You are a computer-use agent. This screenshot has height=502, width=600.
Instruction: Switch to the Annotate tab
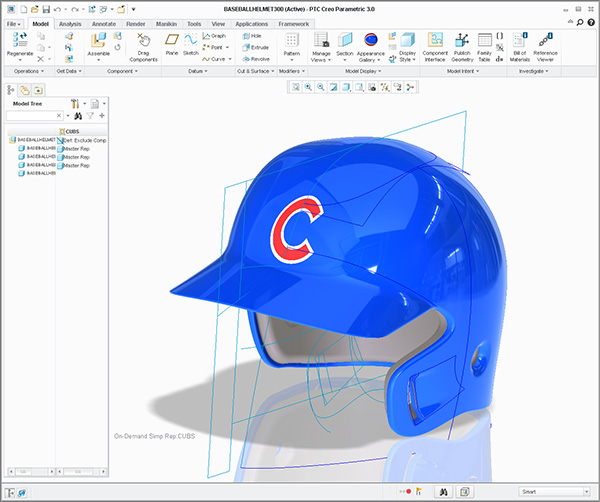pos(104,24)
